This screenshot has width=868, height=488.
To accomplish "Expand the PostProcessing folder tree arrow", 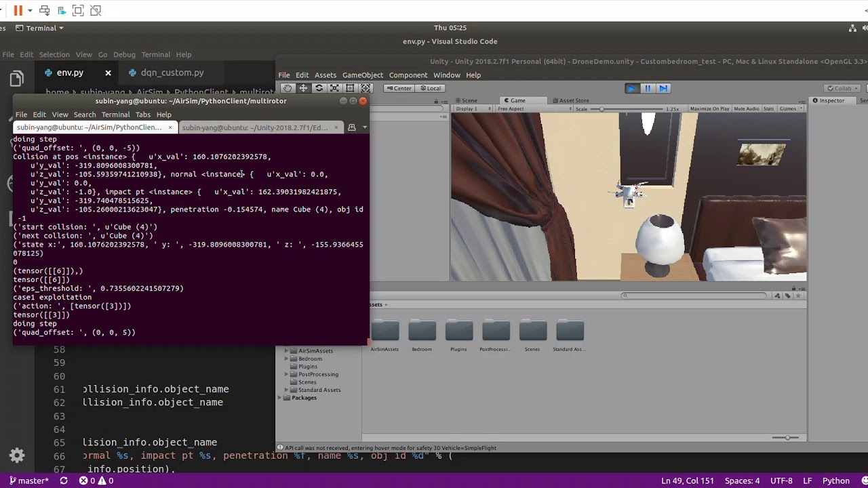I will click(286, 374).
